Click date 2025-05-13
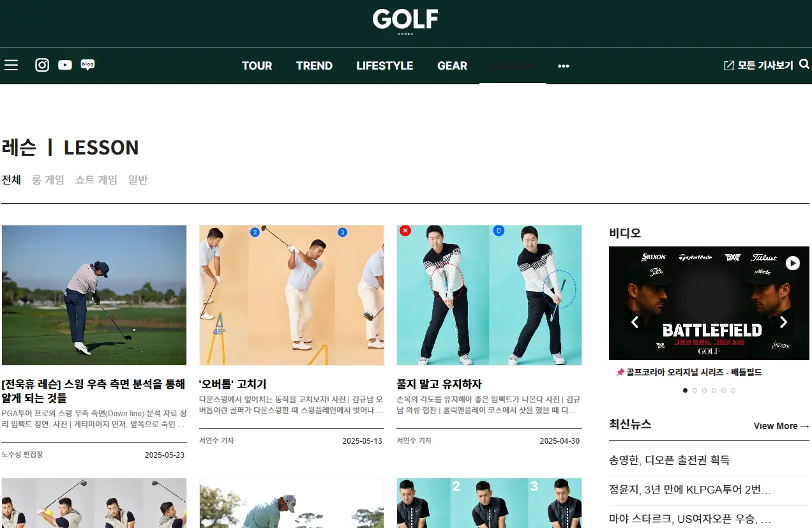This screenshot has width=812, height=528. click(362, 441)
